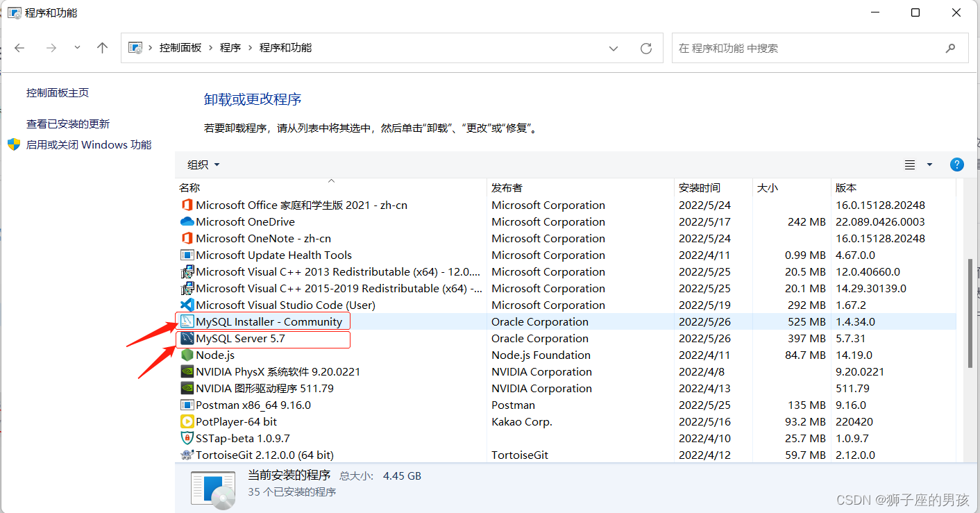This screenshot has width=980, height=513.
Task: Sort by the 版本 column header
Action: coord(846,187)
